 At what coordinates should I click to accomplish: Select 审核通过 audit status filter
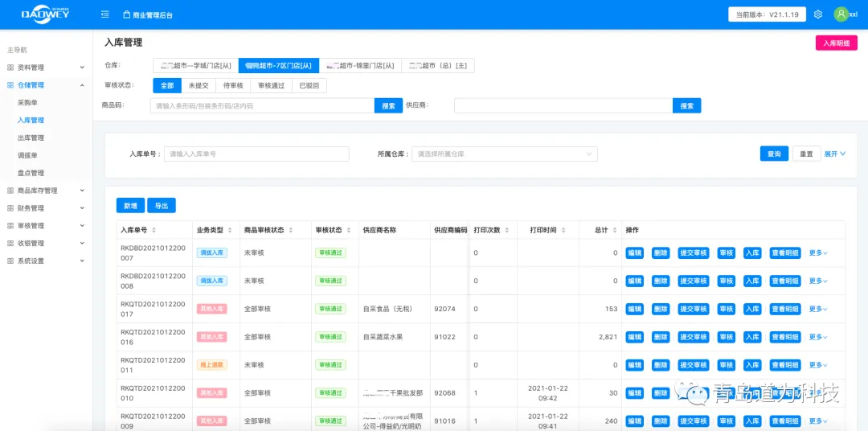271,85
